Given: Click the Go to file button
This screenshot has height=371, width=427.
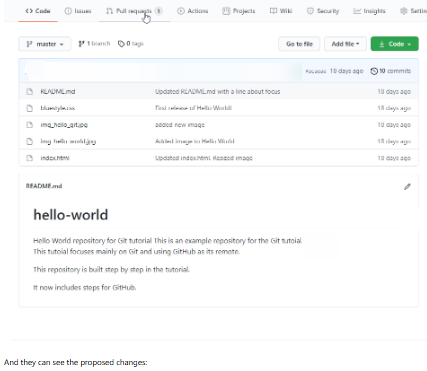Looking at the screenshot, I should (x=299, y=44).
